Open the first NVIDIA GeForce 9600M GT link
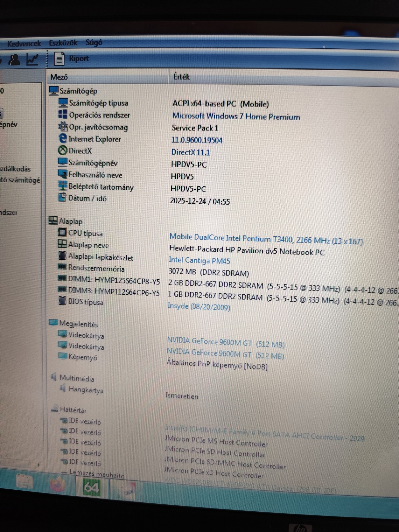This screenshot has height=532, width=399. (226, 342)
